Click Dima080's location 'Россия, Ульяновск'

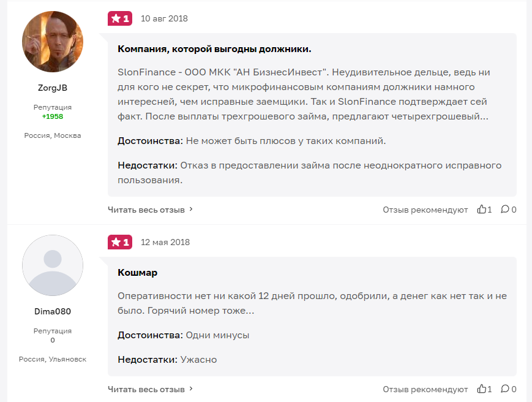pos(53,359)
